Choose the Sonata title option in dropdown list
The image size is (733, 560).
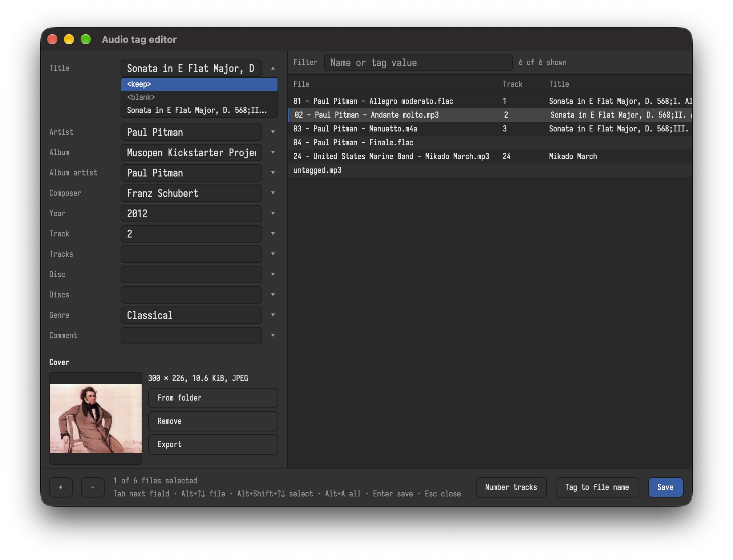[x=199, y=110]
